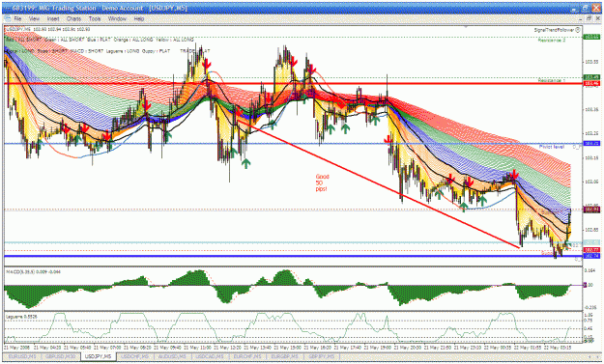Open the Insert menu
604x364 pixels.
click(x=53, y=18)
